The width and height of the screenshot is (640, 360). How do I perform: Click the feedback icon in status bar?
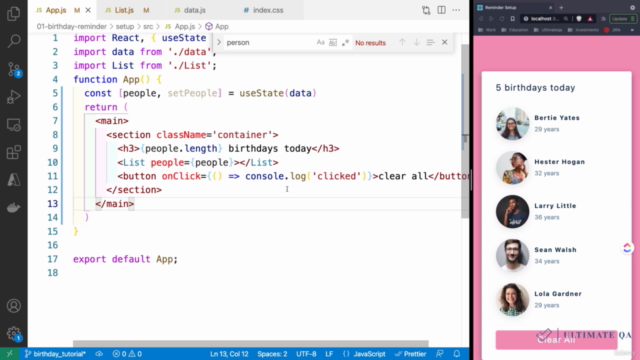pos(440,354)
